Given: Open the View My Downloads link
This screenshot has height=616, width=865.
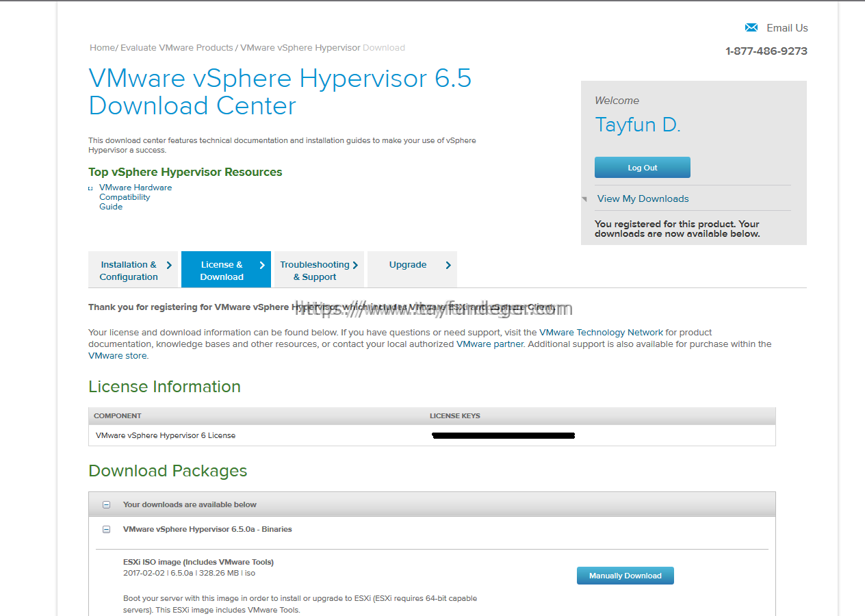Looking at the screenshot, I should click(x=643, y=198).
